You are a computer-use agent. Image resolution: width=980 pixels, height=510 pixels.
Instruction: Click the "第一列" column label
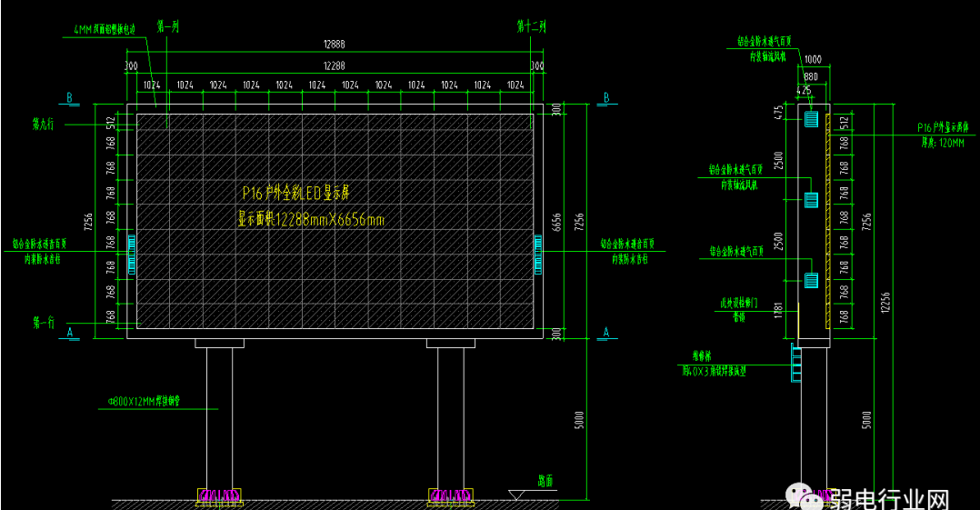coord(167,27)
